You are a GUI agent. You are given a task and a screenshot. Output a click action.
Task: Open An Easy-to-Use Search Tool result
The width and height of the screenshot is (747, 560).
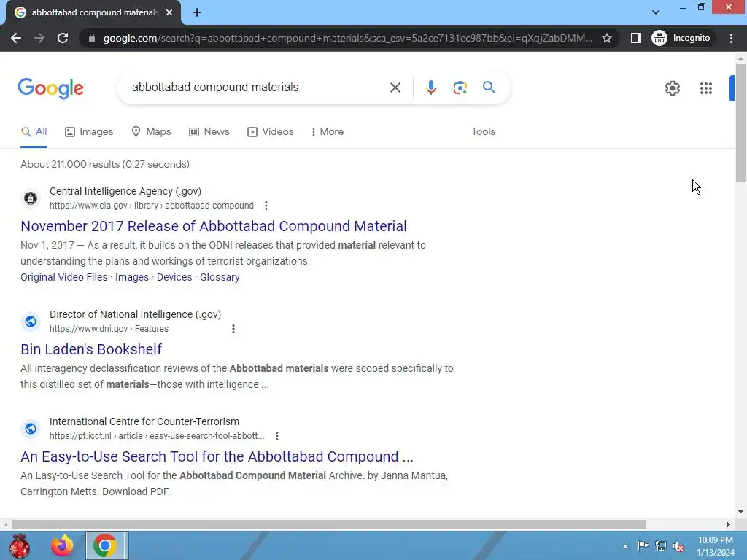(x=217, y=456)
